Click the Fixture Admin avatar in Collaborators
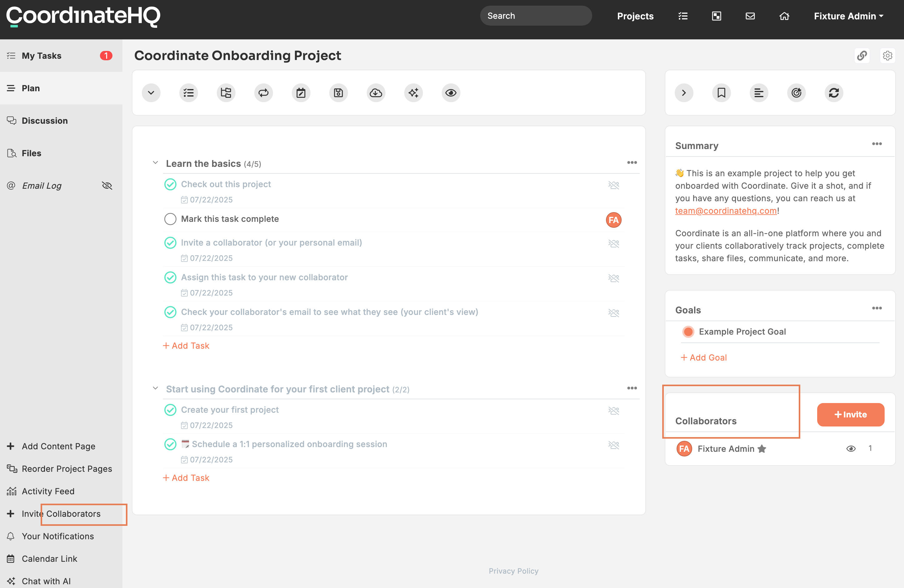The height and width of the screenshot is (588, 904). pos(684,449)
